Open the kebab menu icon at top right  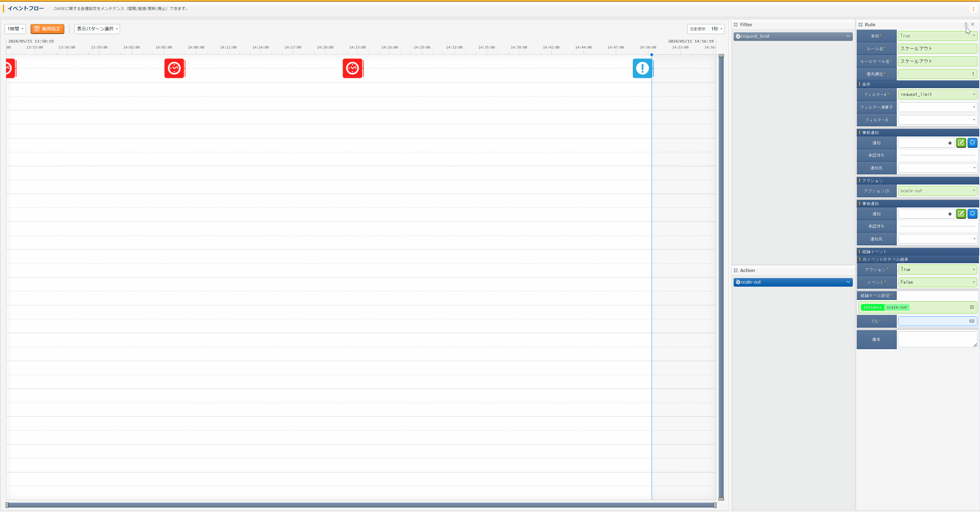(x=973, y=9)
